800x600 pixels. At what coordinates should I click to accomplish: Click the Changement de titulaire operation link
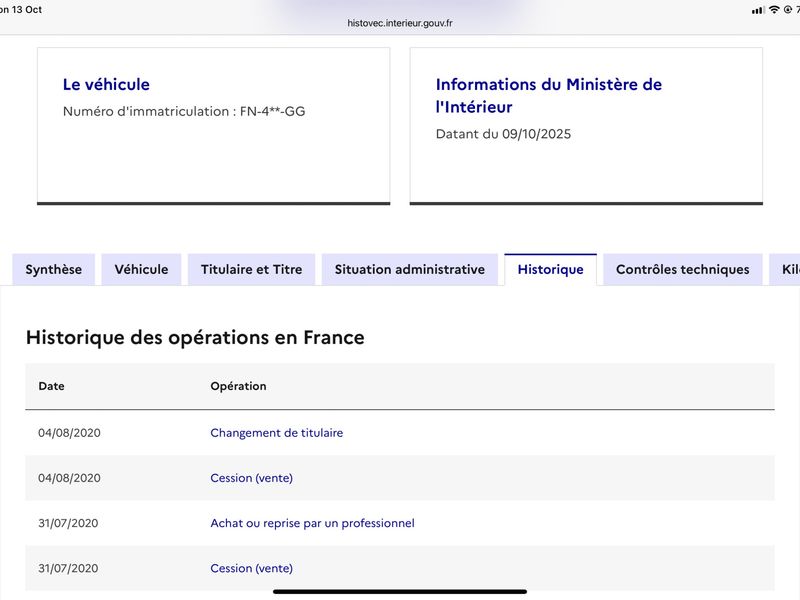click(x=277, y=433)
